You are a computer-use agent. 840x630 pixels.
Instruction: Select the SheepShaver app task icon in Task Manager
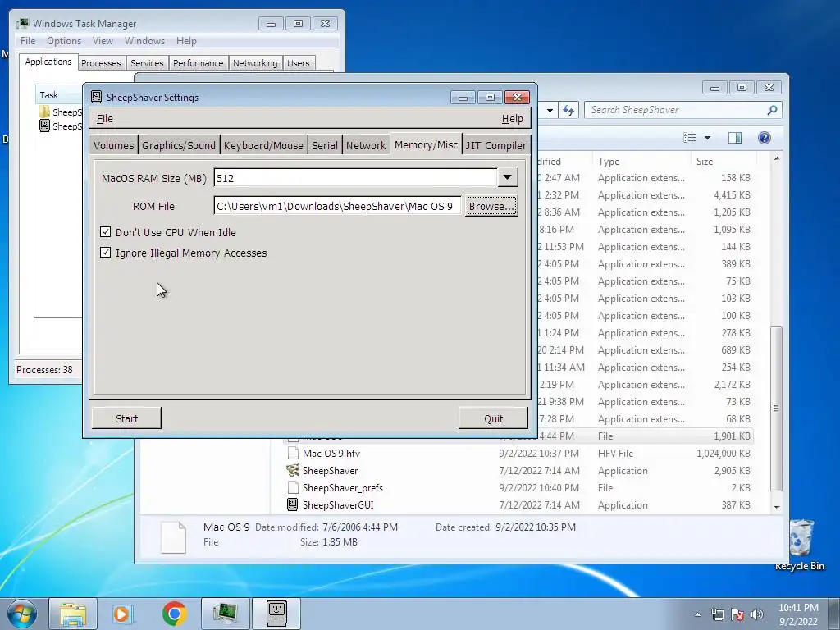(45, 126)
